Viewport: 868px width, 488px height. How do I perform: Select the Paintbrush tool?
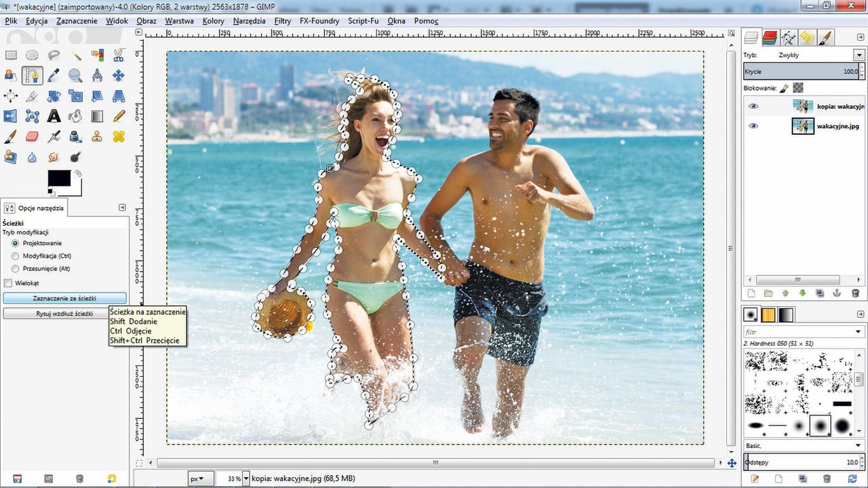pyautogui.click(x=11, y=136)
